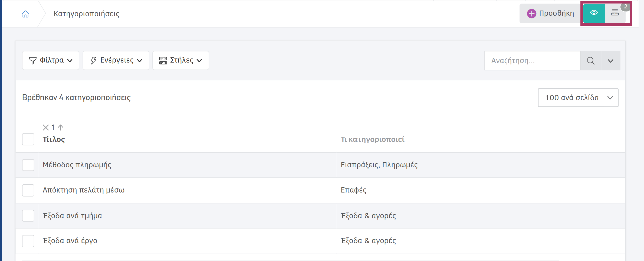Viewport: 644px width, 261px height.
Task: Sort by the Τίτλος column header
Action: [x=54, y=139]
